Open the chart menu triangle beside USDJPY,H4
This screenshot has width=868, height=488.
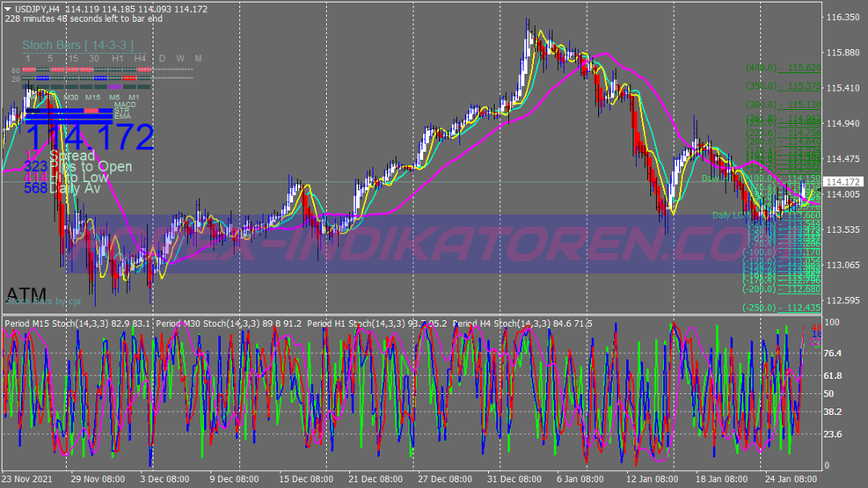click(x=8, y=9)
